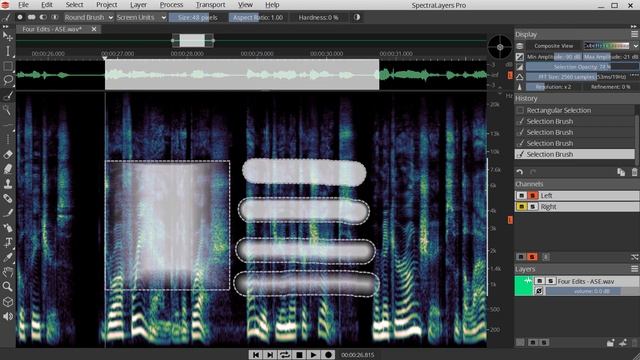Screen dimensions: 640x360
Task: Click the Undo arrow in History panel
Action: point(520,172)
